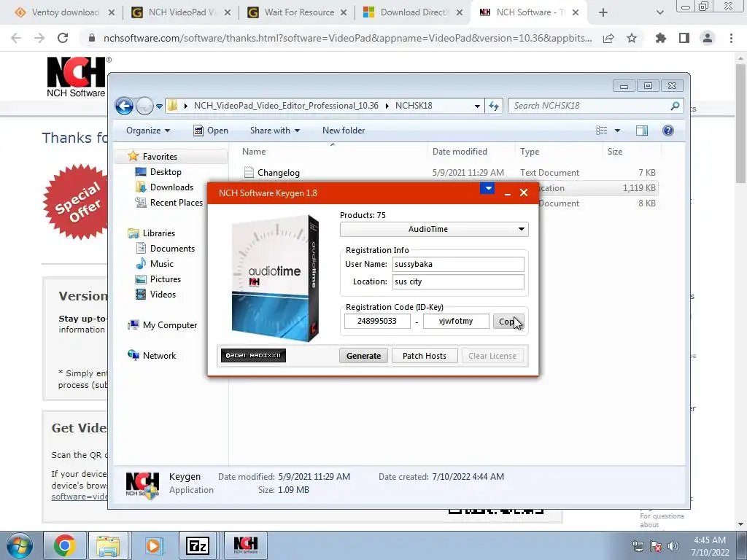This screenshot has width=747, height=560.
Task: Click the Chrome reload button
Action: (x=63, y=38)
